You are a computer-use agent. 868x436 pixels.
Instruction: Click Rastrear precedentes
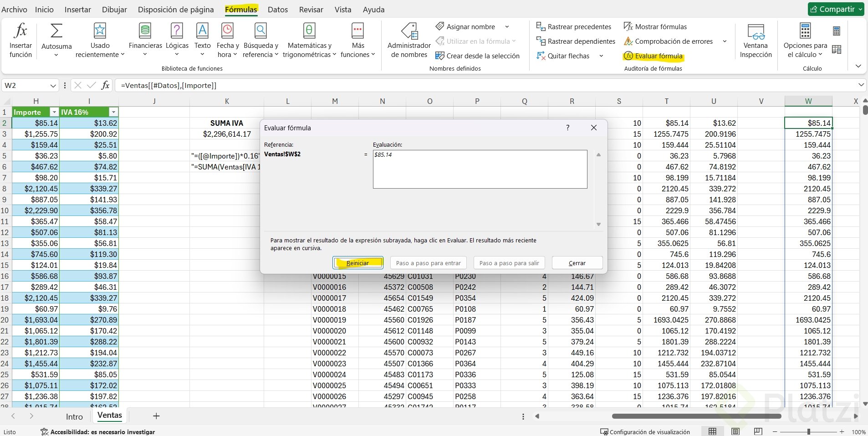pos(574,27)
